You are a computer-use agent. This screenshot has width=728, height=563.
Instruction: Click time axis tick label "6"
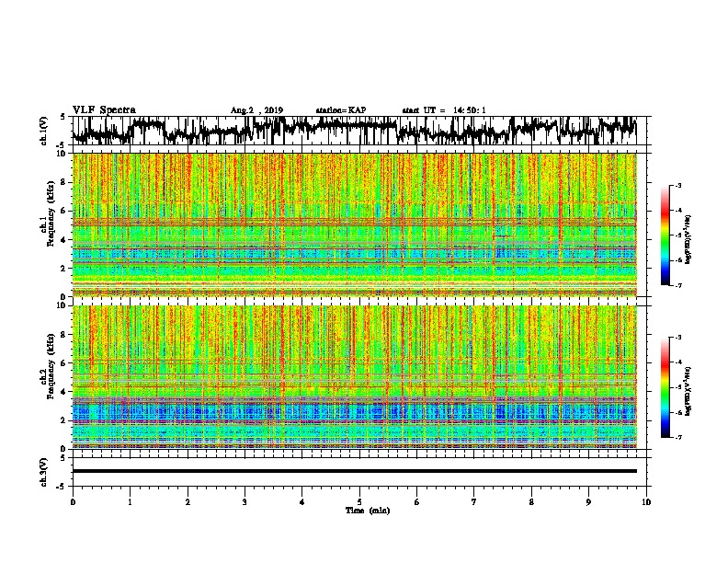coord(417,502)
